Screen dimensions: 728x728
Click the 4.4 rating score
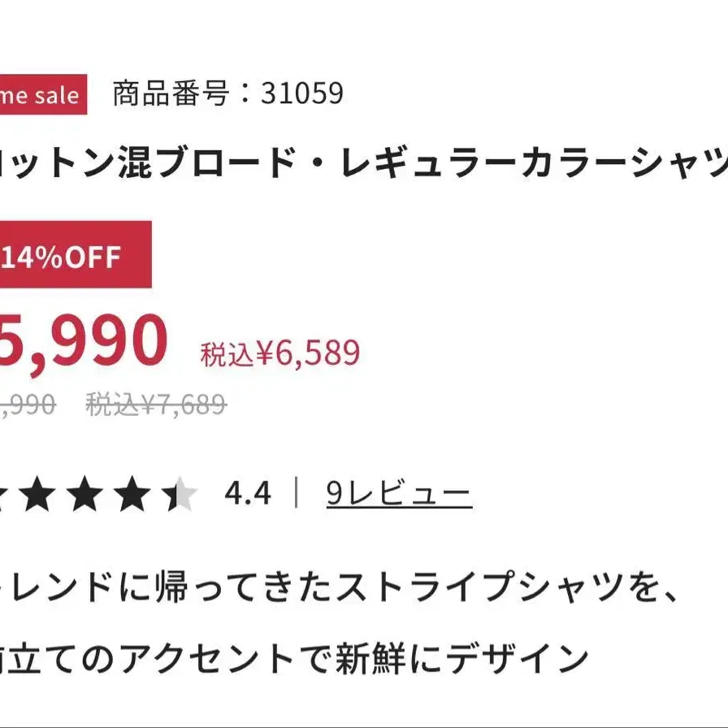click(x=248, y=493)
